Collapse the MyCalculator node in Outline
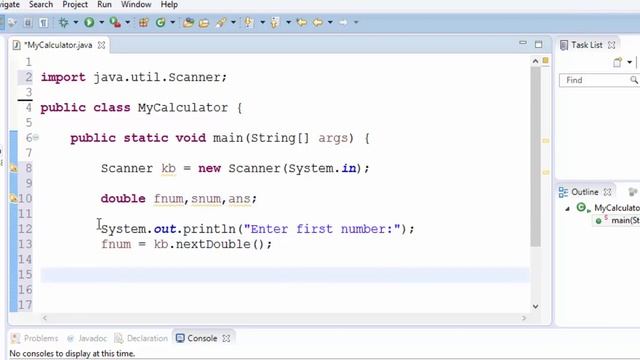Screen dimensions: 640x360 (x=567, y=209)
